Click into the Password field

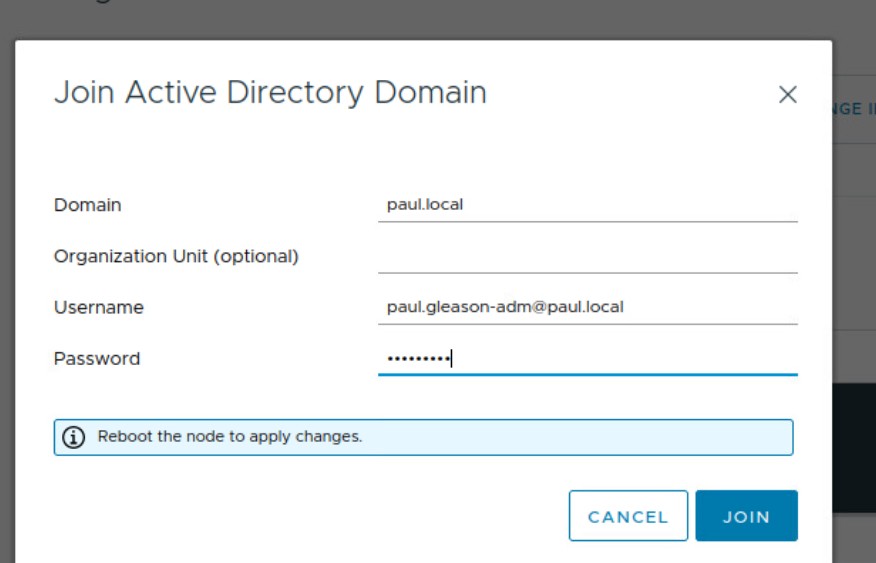[587, 358]
